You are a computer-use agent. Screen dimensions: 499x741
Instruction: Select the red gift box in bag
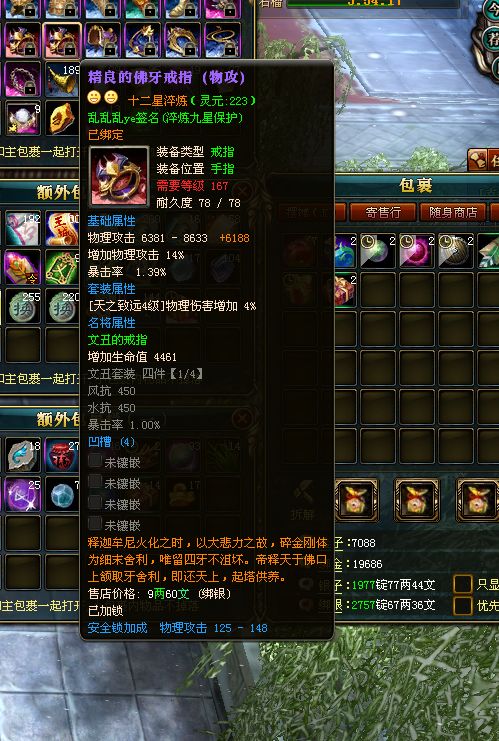[x=345, y=289]
